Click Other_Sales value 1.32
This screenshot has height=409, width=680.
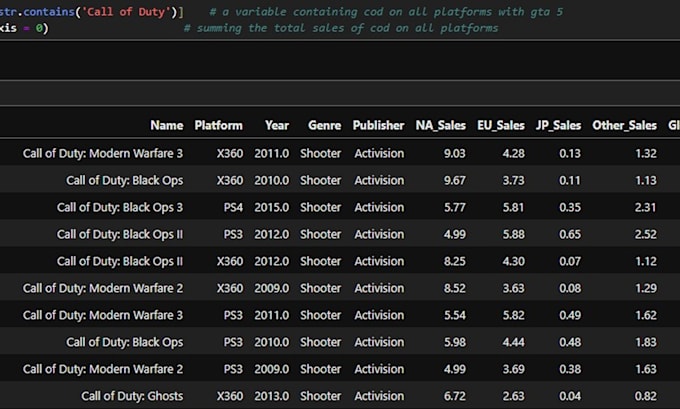646,153
